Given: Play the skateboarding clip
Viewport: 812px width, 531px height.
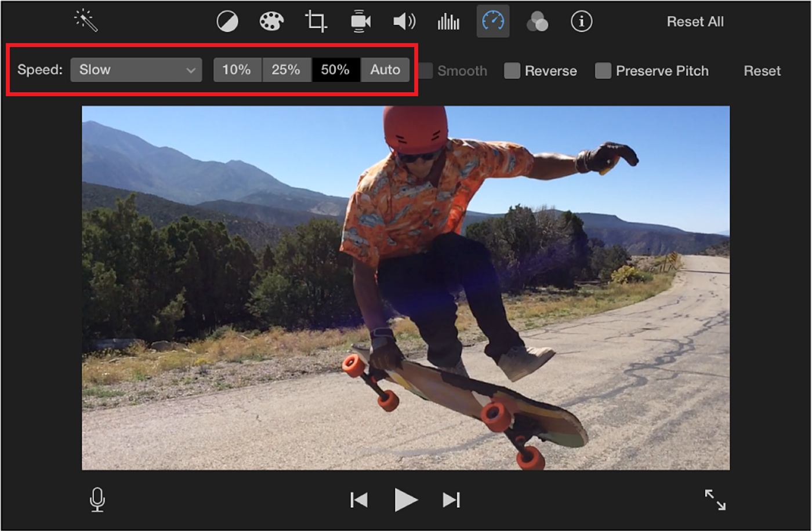Looking at the screenshot, I should 405,499.
